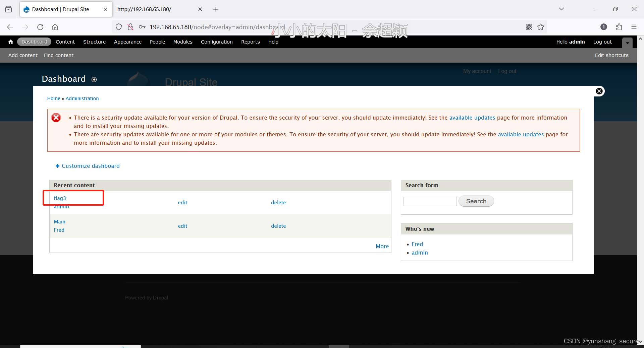644x348 pixels.
Task: Open a new tab with plus button
Action: (216, 9)
